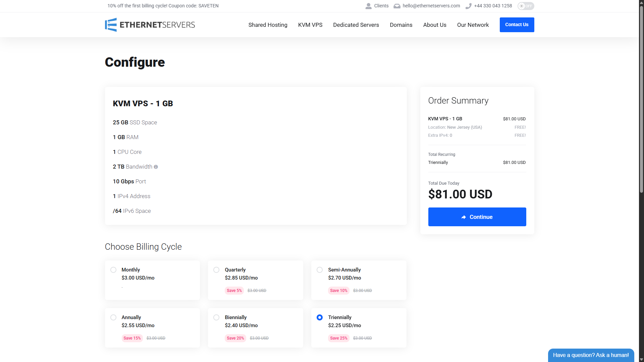
Task: Select the Quarterly billing cycle
Action: pos(216,270)
